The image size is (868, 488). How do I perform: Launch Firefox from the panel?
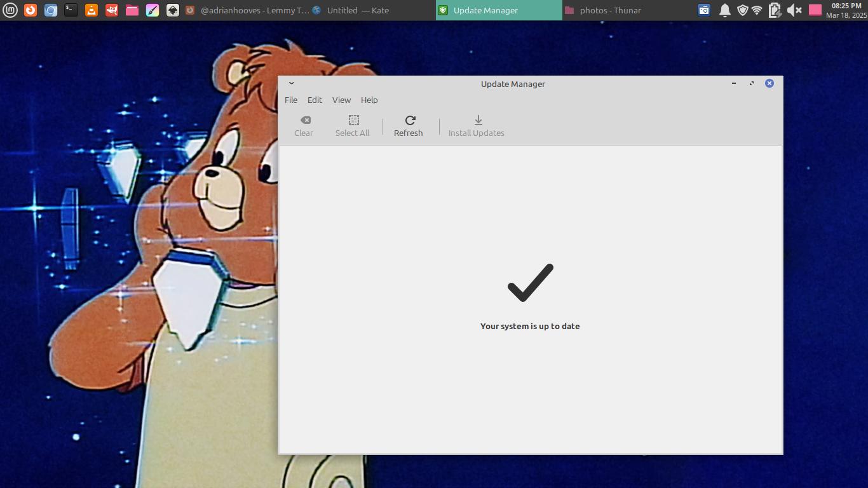[x=31, y=10]
